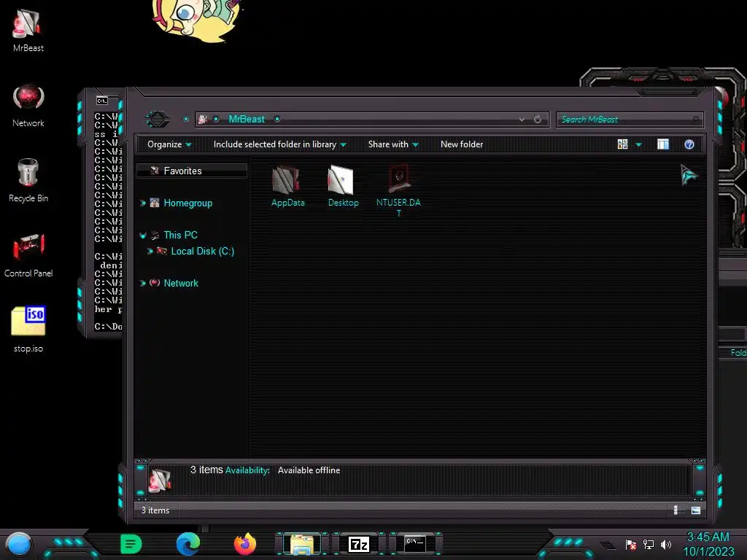
Task: Click the New folder button
Action: 462,144
